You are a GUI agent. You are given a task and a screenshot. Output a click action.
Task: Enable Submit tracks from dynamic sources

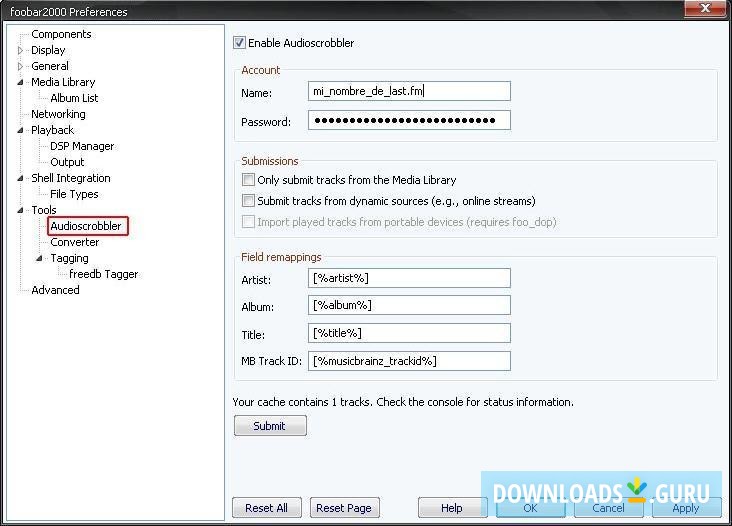pos(248,201)
